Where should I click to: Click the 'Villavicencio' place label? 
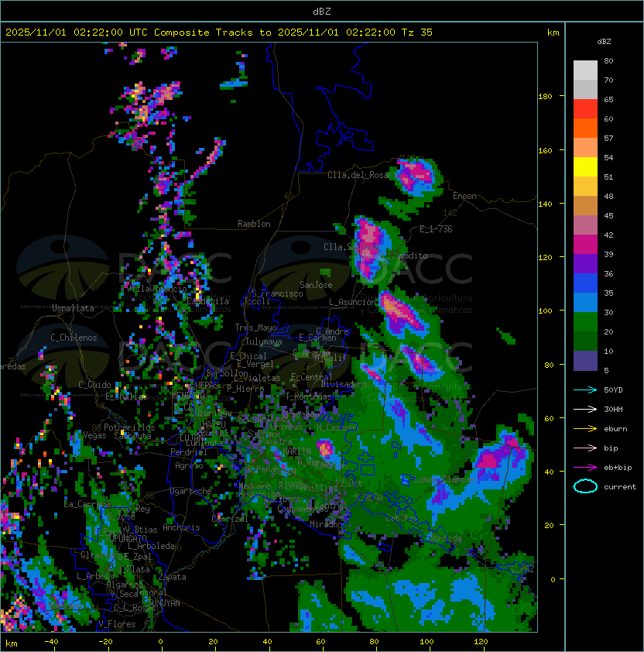pos(157,289)
